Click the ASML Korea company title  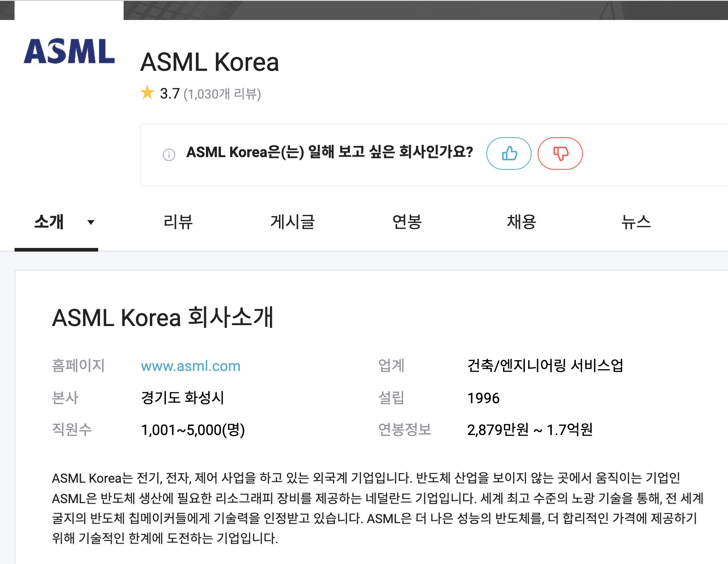(x=209, y=62)
